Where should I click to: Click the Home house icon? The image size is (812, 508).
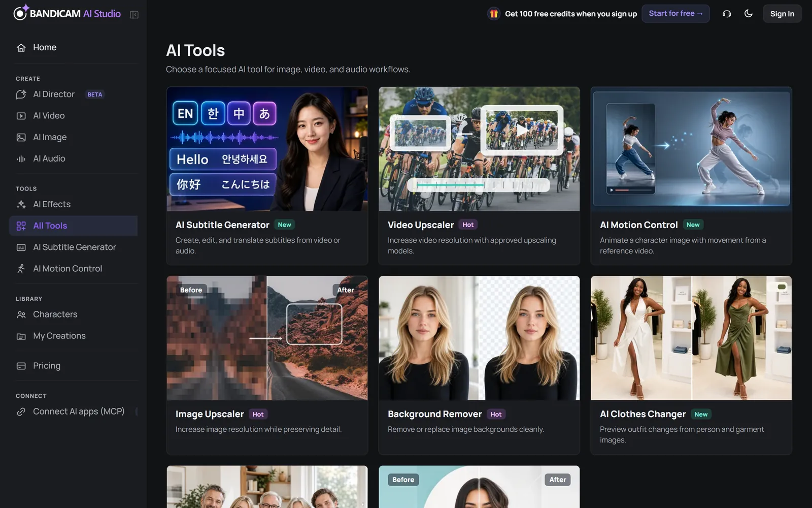[21, 48]
